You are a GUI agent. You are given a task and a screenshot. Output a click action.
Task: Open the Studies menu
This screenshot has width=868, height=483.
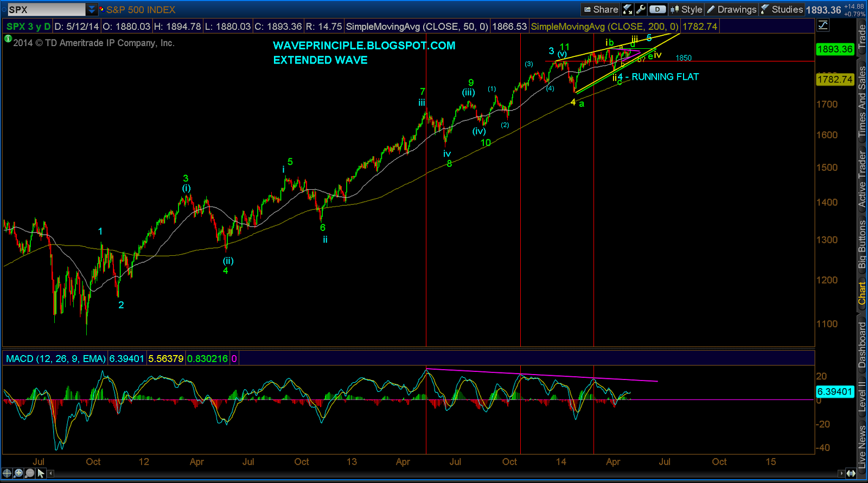click(x=782, y=9)
